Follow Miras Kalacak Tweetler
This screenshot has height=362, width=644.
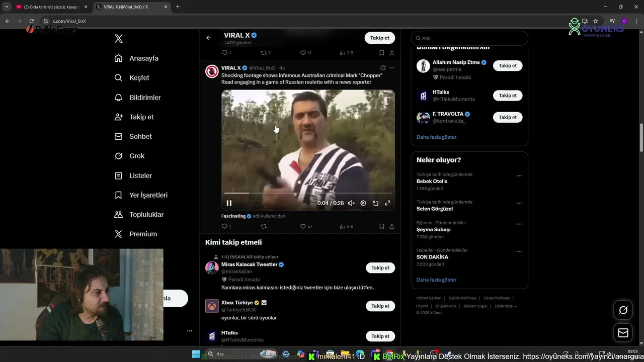[x=380, y=268]
